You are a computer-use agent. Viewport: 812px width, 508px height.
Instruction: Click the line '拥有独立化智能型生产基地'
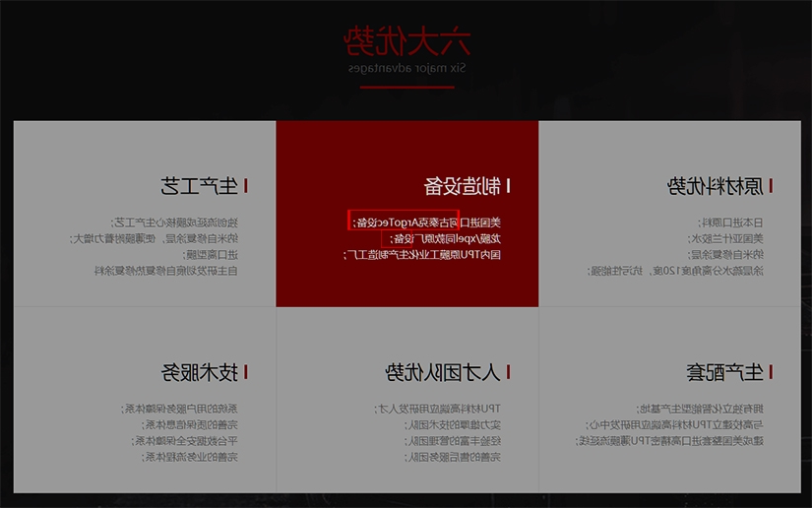tap(700, 410)
